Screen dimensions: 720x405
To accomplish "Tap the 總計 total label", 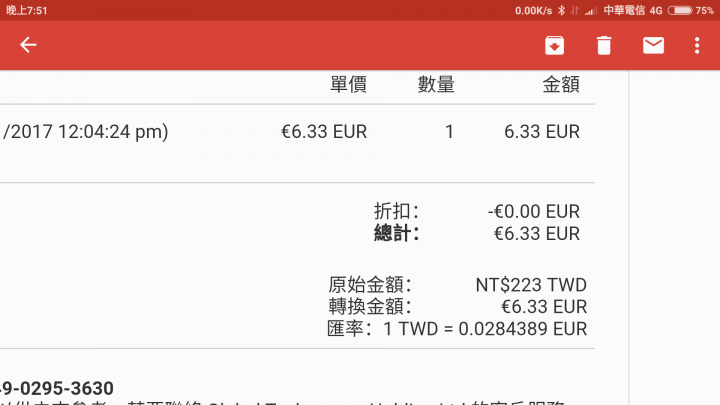I will (x=396, y=233).
